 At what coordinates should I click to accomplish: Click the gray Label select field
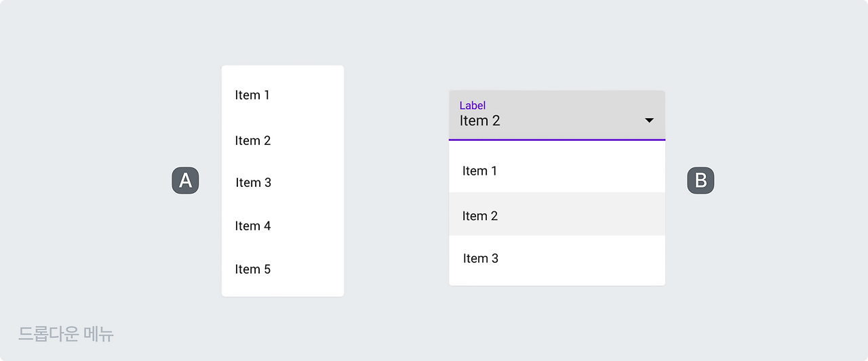(556, 115)
